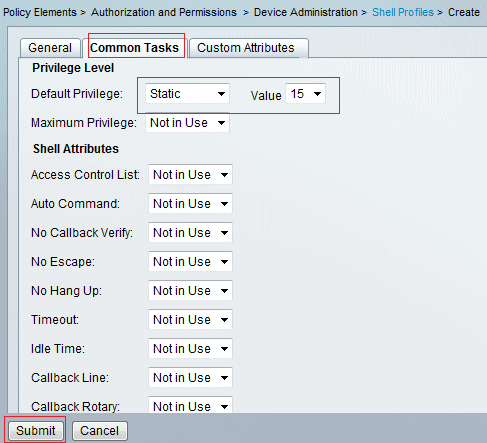Expand the Maximum Privilege dropdown
The image size is (487, 443).
(187, 123)
